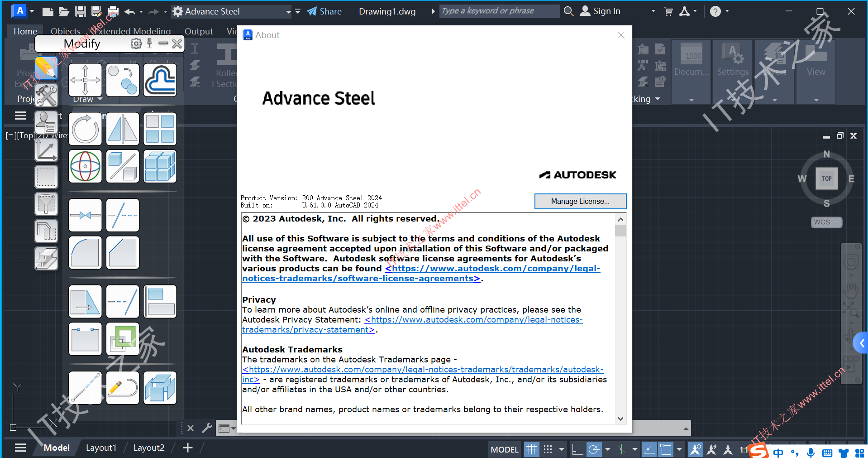Select the Mirror tool icon
This screenshot has height=458, width=868.
point(123,129)
